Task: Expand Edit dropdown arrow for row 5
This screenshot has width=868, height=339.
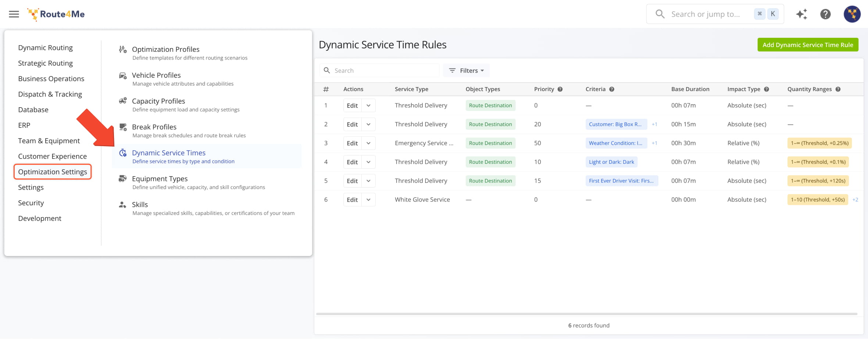Action: pos(368,181)
